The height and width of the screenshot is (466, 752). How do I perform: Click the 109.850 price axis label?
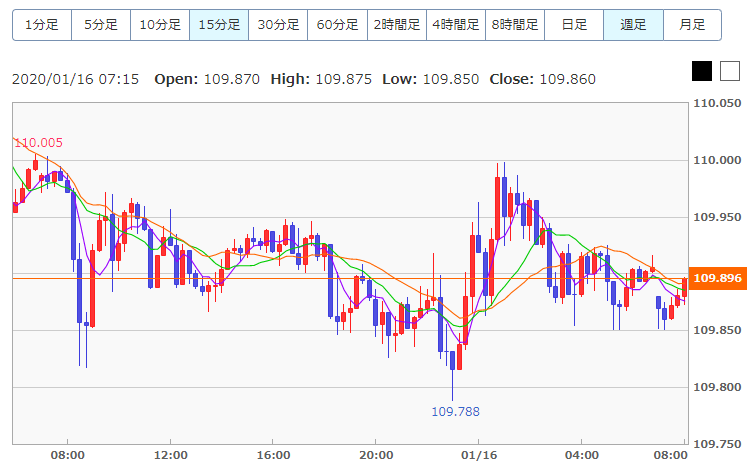717,330
